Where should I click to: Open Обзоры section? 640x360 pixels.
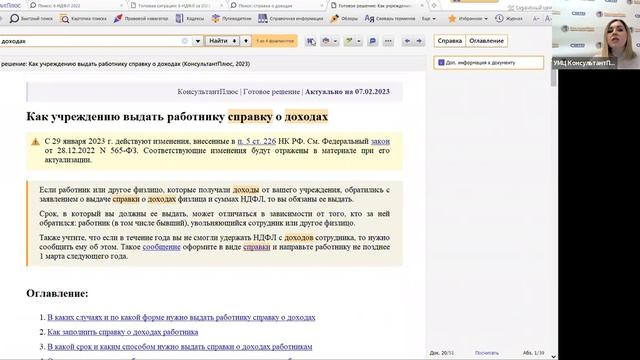click(344, 18)
